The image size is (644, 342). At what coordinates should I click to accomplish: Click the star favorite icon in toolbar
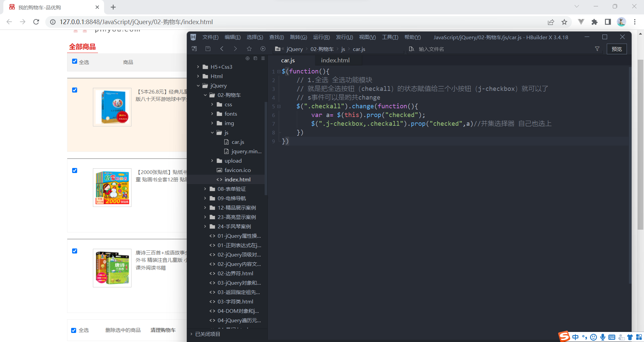click(249, 49)
